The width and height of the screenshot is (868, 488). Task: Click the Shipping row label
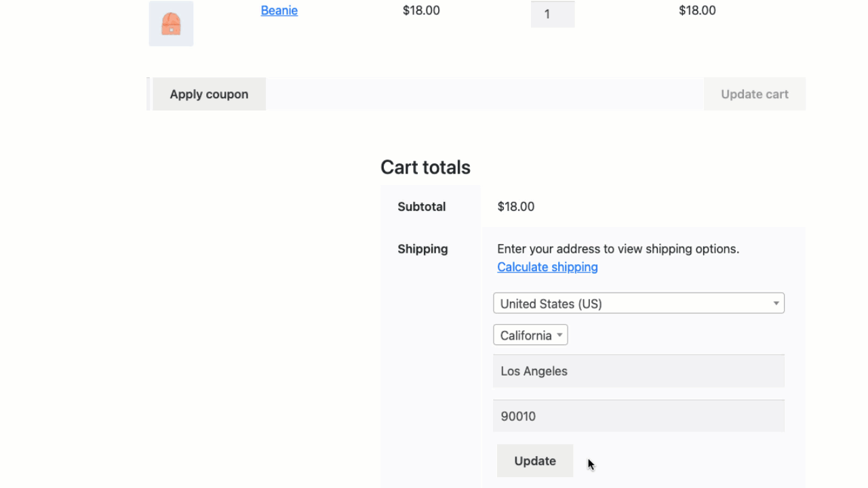[x=422, y=249]
